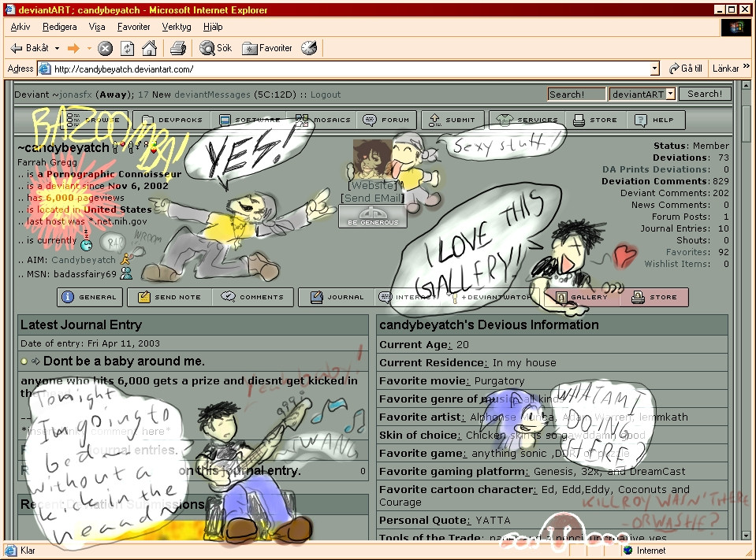Screen dimensions: 756x560
Task: Click the AIM running-man icon beside Candybeyatch
Action: [126, 259]
